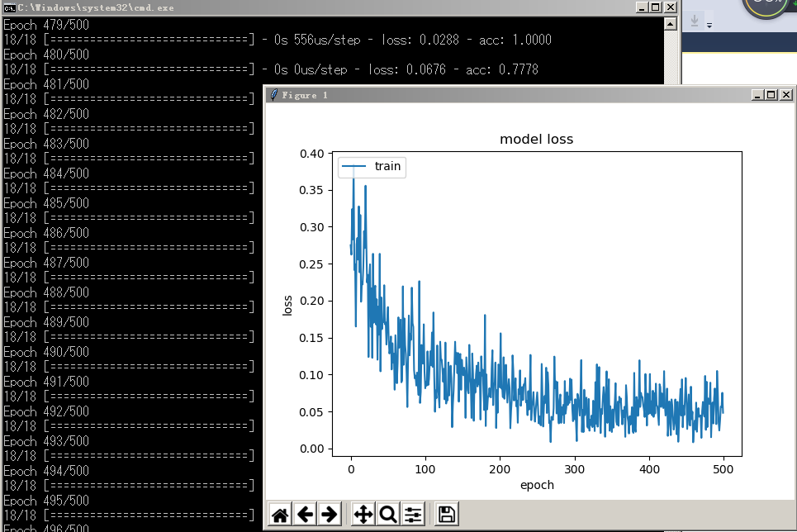The width and height of the screenshot is (797, 532).
Task: Maximize the Figure 1 window
Action: [771, 95]
